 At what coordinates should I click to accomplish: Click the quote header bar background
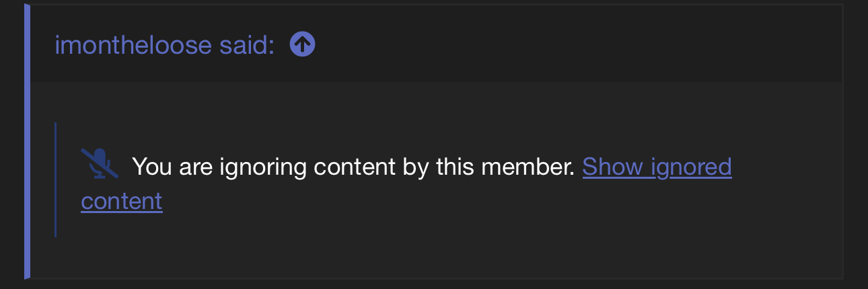[x=572, y=44]
